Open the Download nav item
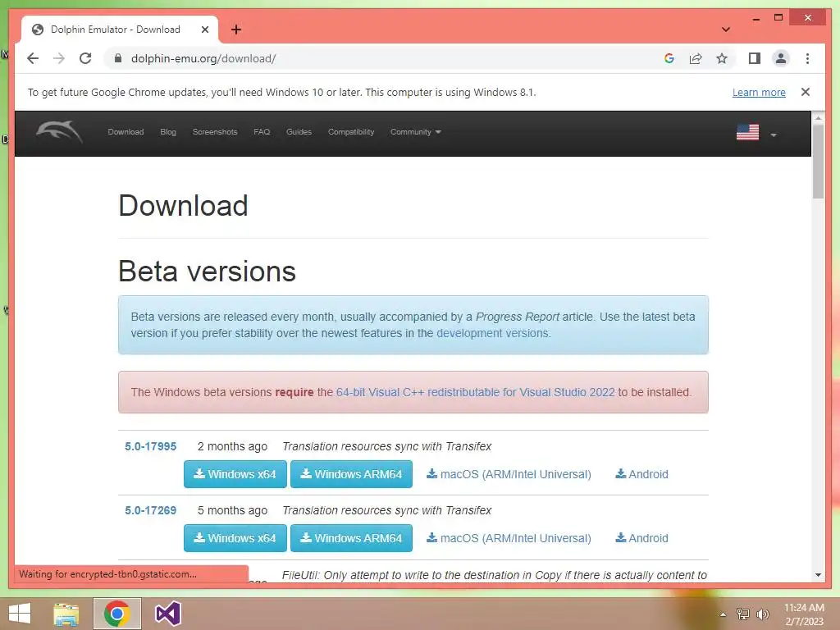The height and width of the screenshot is (630, 840). pos(126,132)
